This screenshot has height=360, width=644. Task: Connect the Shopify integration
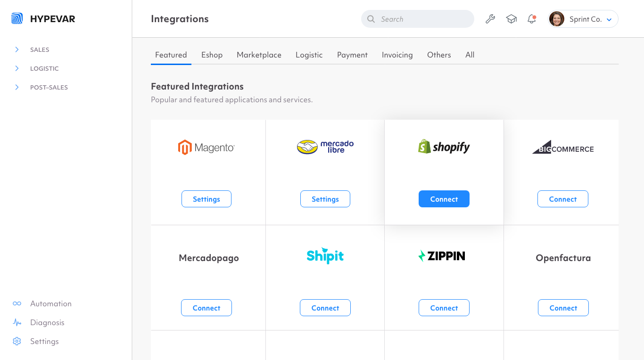tap(444, 199)
